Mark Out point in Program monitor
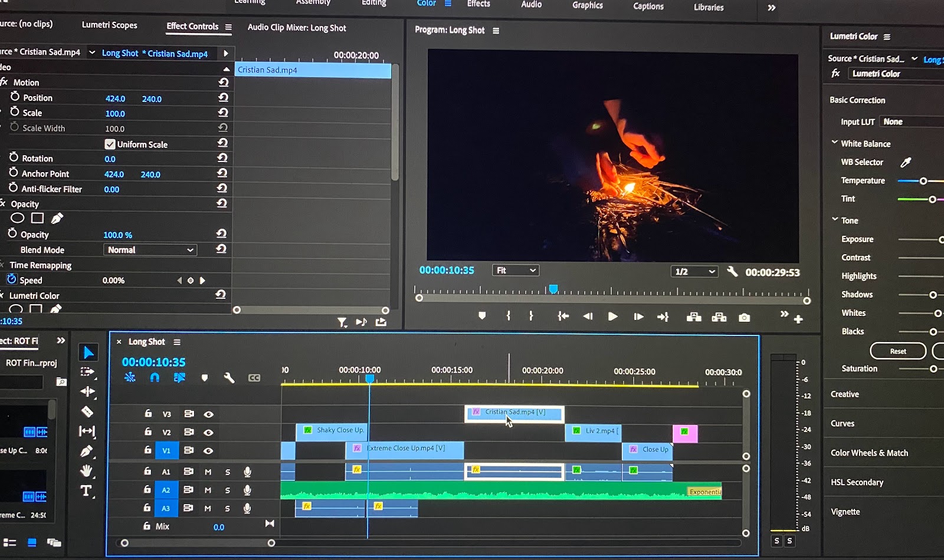 531,316
